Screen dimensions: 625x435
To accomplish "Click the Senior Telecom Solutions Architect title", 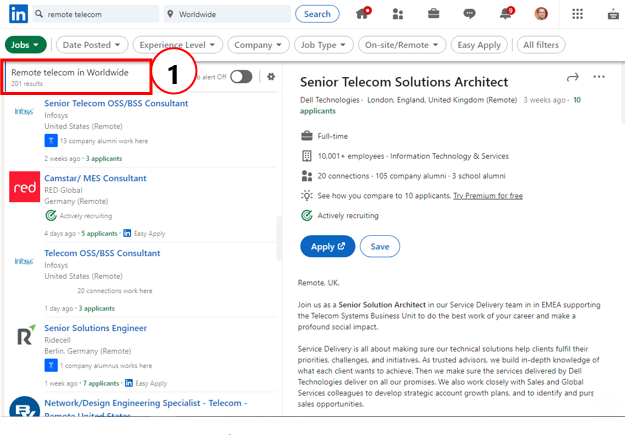I will click(404, 82).
